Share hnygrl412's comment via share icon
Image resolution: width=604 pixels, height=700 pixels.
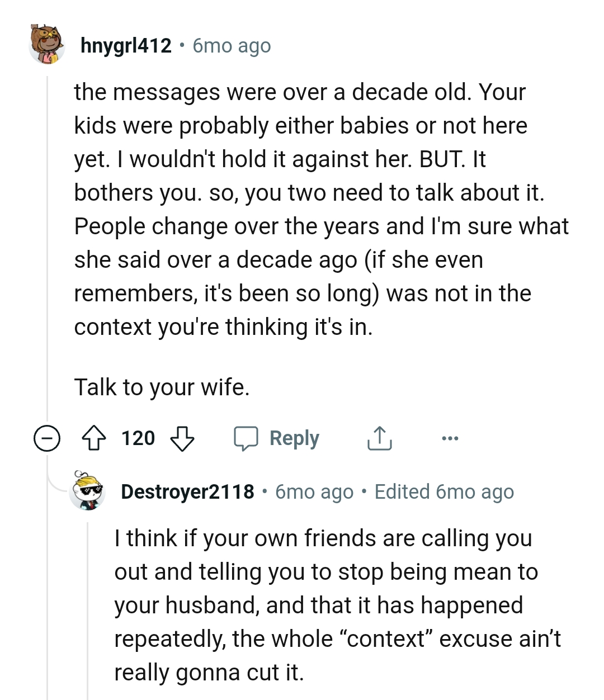(379, 438)
